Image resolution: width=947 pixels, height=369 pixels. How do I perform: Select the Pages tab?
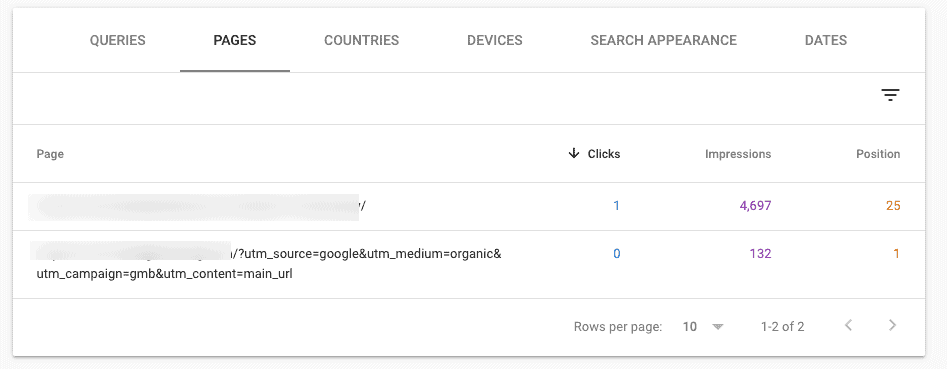235,40
